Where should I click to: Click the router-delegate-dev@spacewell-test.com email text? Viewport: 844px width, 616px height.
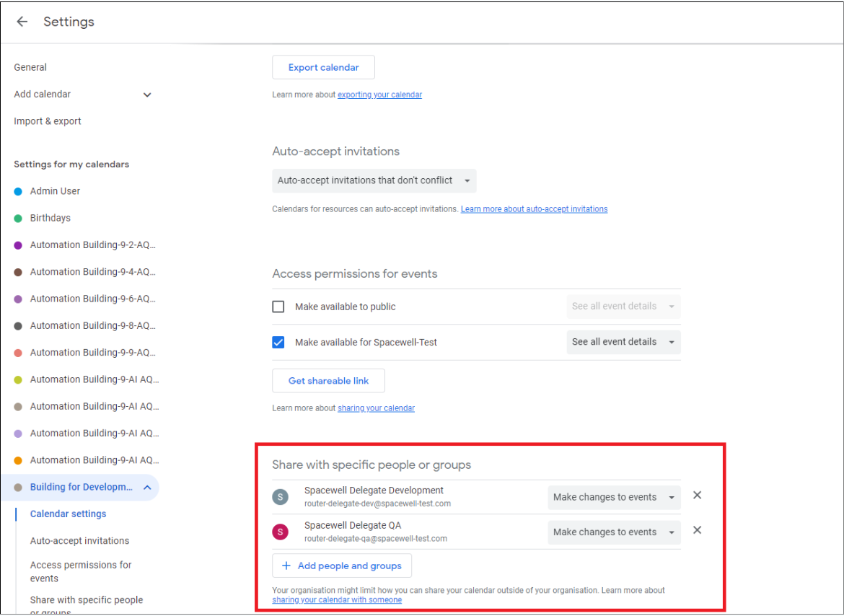(x=377, y=504)
